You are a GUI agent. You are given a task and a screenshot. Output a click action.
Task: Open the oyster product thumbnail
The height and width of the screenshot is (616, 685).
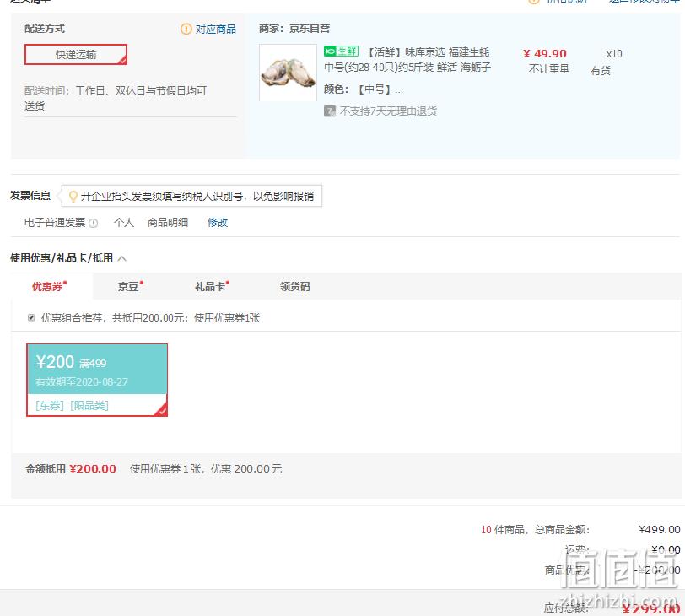[288, 73]
